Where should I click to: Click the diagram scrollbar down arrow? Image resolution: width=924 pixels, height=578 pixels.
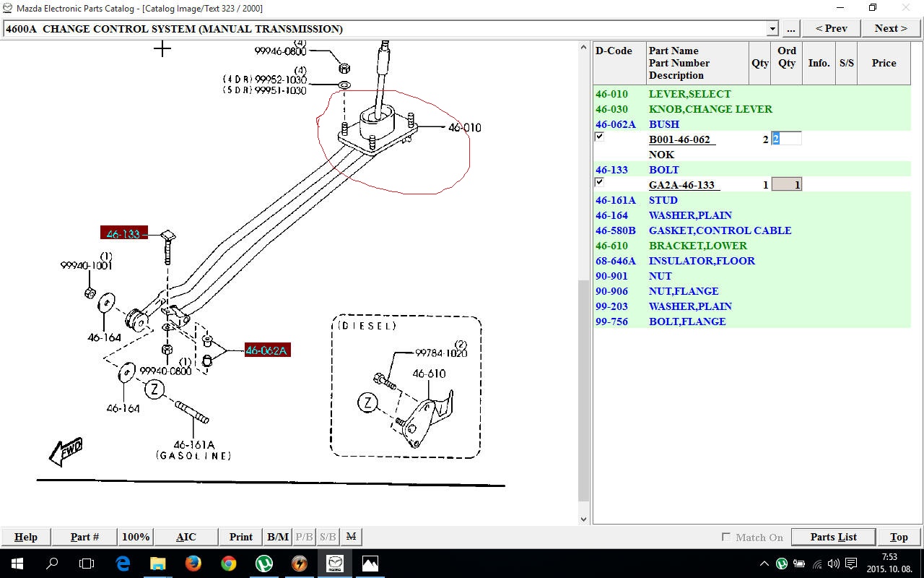tap(584, 519)
